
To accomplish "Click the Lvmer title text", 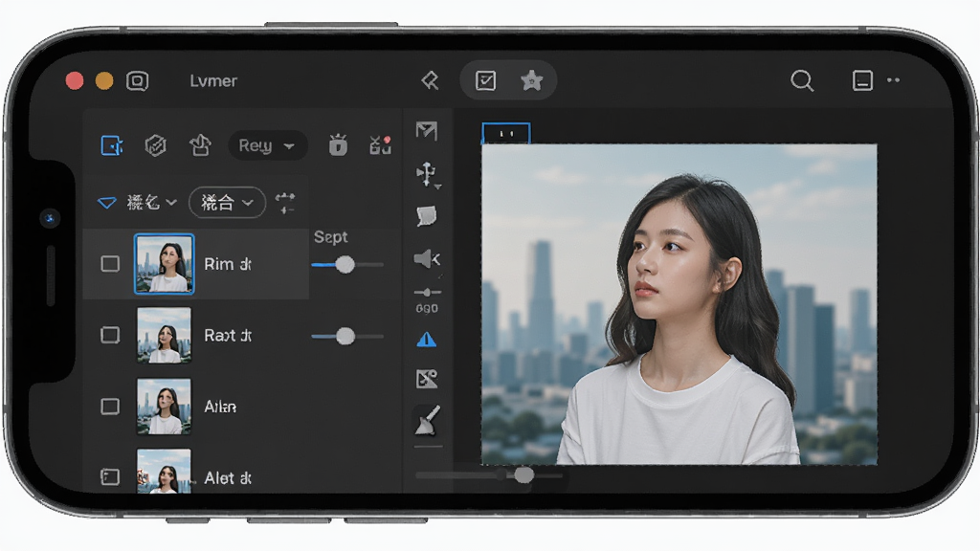I will [213, 80].
